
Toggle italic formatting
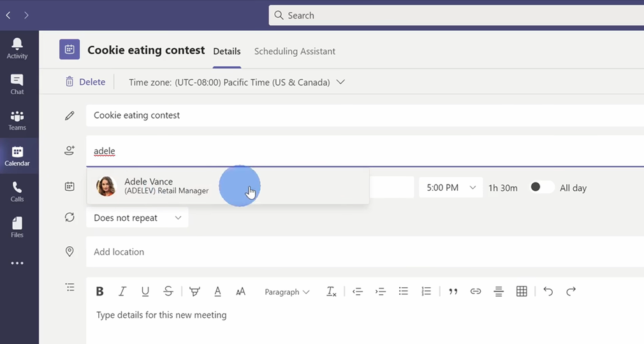(122, 292)
